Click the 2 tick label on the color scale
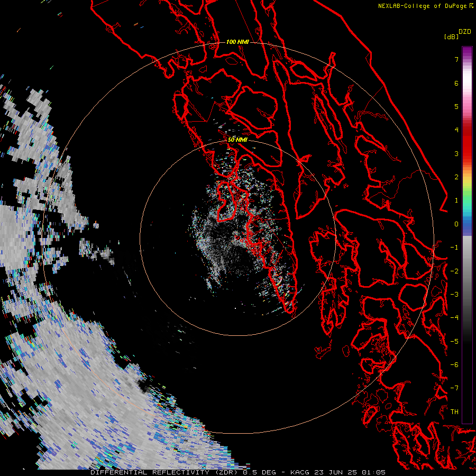 point(456,177)
